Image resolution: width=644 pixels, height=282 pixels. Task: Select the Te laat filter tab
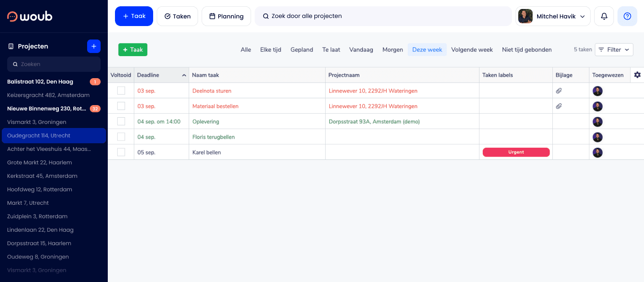click(331, 50)
